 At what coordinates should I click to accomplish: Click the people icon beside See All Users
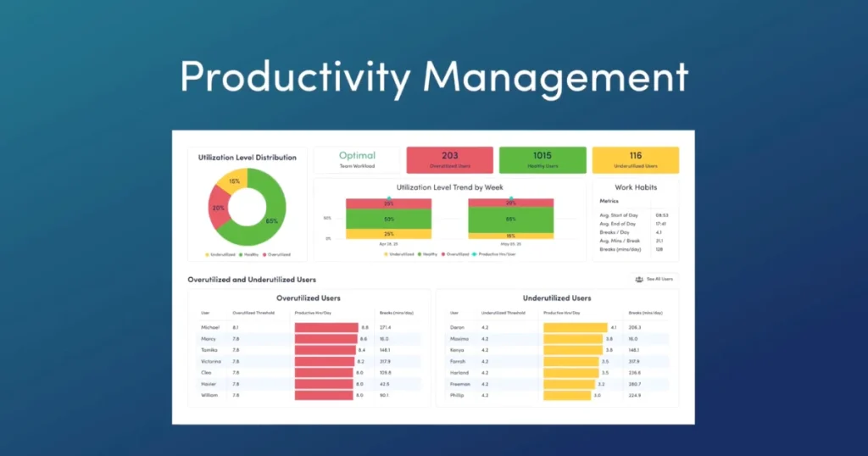tap(639, 280)
